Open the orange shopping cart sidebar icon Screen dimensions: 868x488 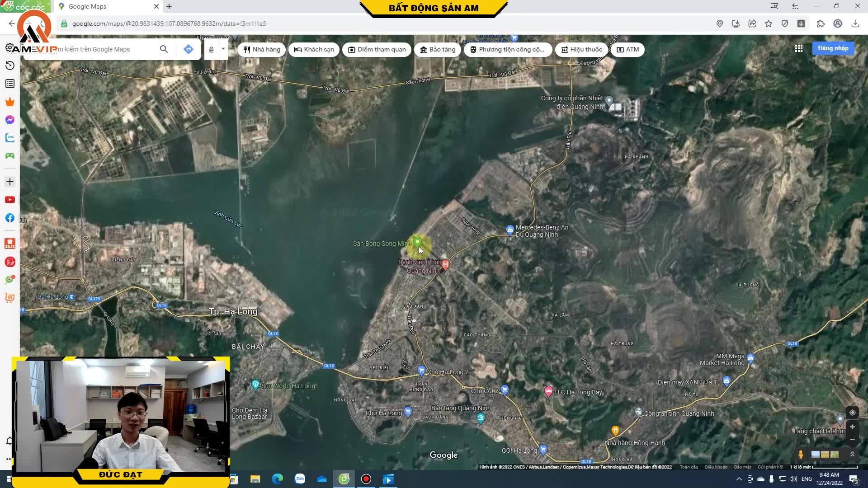click(x=10, y=298)
